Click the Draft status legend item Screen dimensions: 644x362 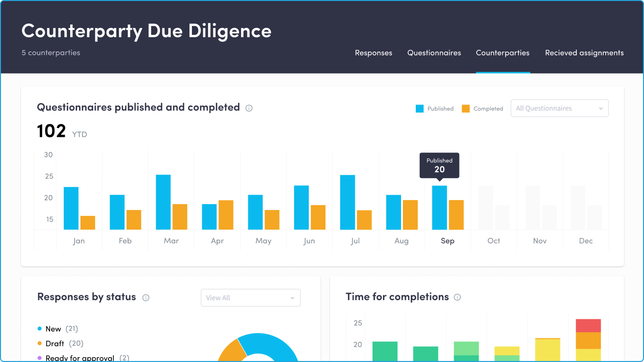coord(55,344)
